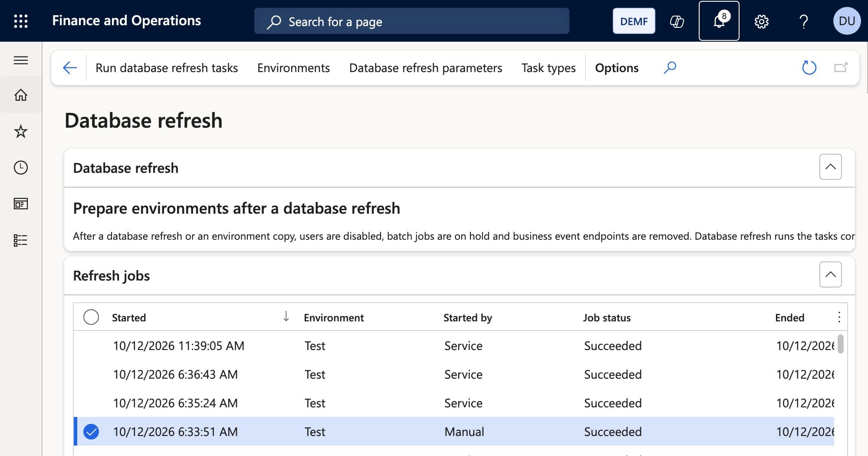The width and height of the screenshot is (868, 456).
Task: Deselect the checked 6:33:51 AM row
Action: point(91,432)
